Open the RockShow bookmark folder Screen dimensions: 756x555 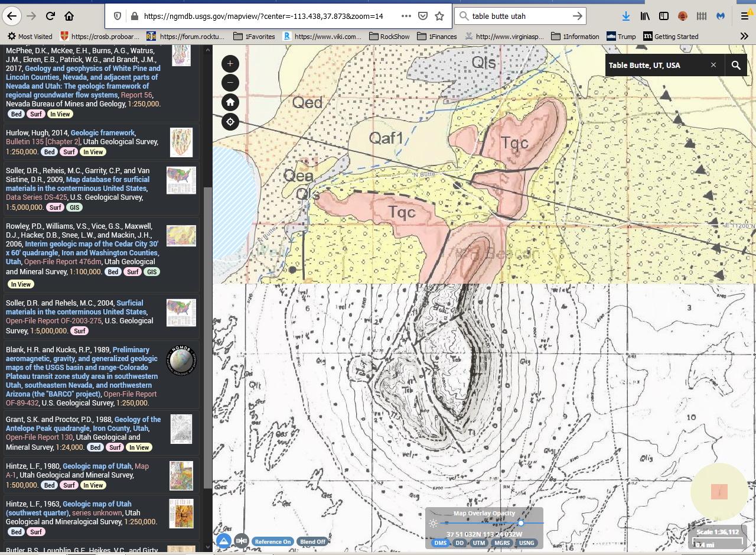click(389, 36)
